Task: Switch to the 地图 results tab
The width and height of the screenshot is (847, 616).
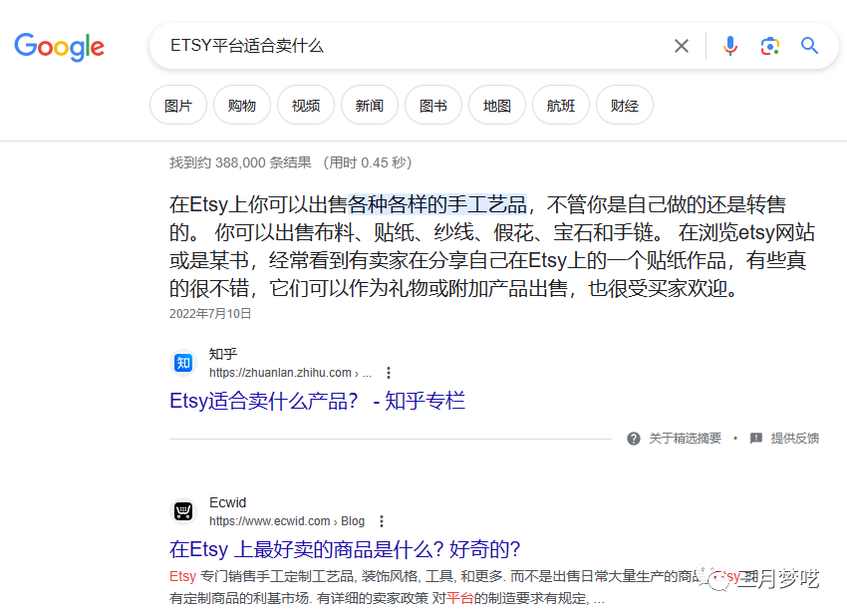Action: pos(497,105)
